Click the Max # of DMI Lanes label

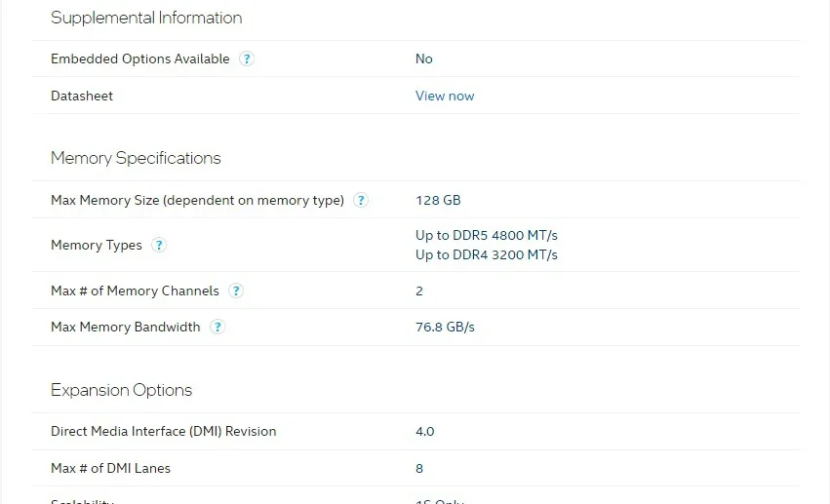110,468
